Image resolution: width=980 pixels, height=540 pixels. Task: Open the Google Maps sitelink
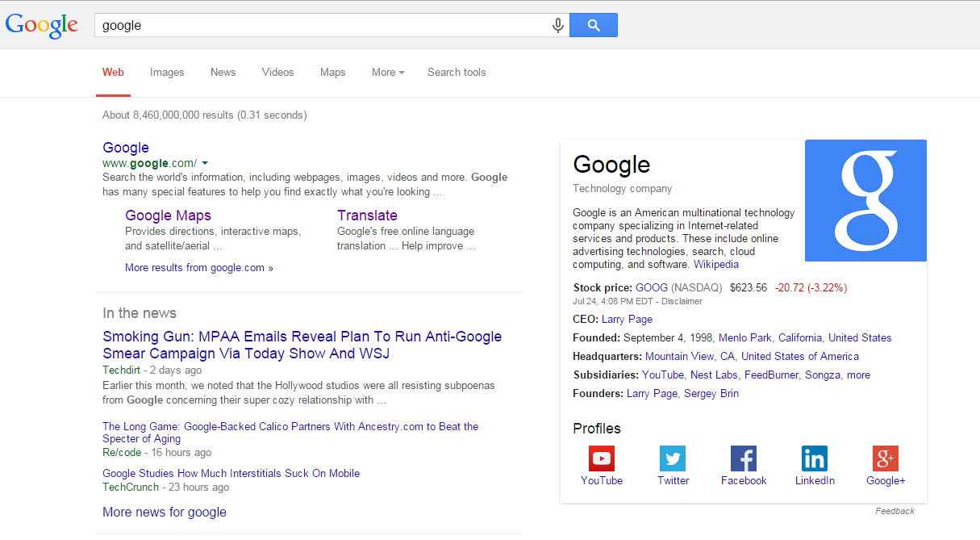(168, 215)
